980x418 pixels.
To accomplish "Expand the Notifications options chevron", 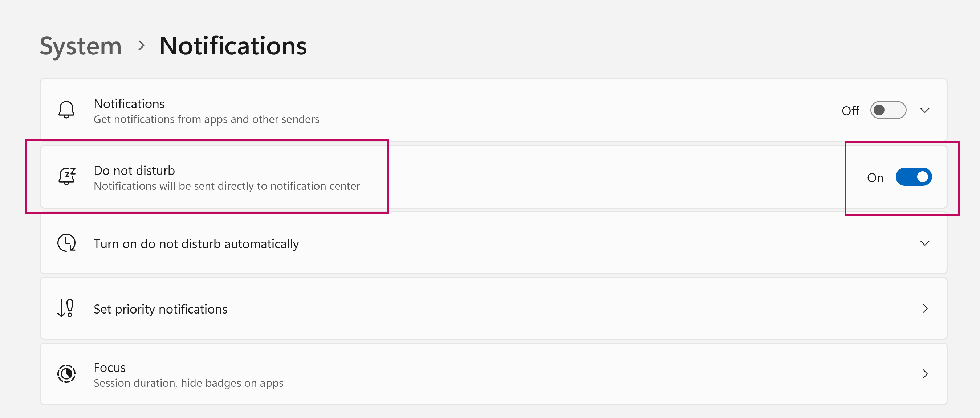I will [x=924, y=110].
